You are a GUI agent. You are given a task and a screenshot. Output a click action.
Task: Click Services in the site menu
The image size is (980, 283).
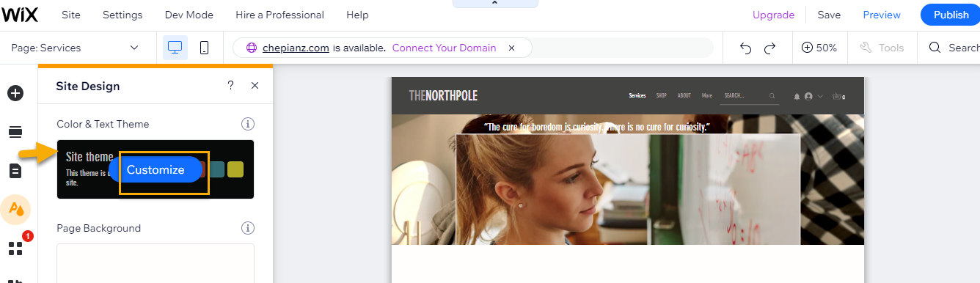pyautogui.click(x=637, y=95)
